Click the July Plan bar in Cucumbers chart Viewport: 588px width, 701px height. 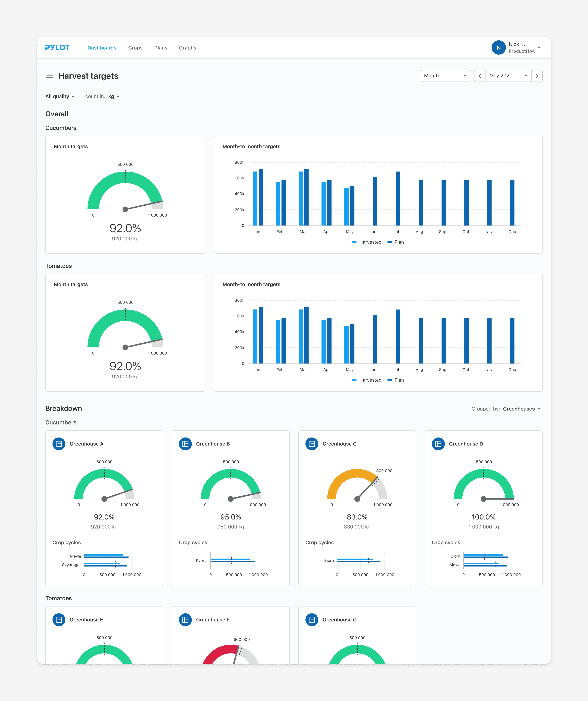(x=398, y=199)
